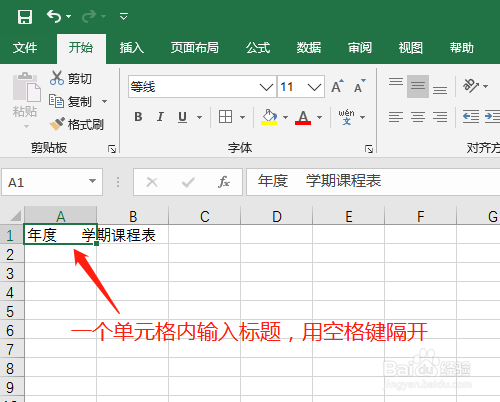Expand the font color dropdown arrow
Screen dimensions: 500x402
[x=319, y=117]
